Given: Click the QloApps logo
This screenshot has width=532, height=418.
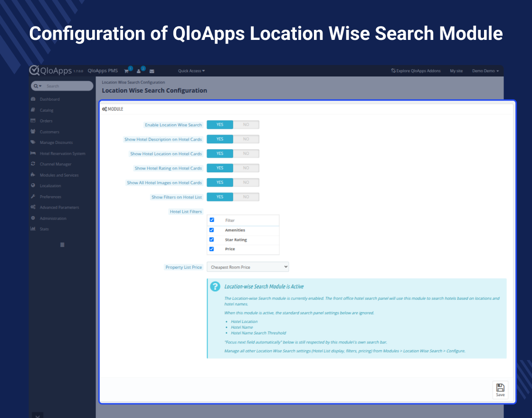Looking at the screenshot, I should (x=50, y=70).
